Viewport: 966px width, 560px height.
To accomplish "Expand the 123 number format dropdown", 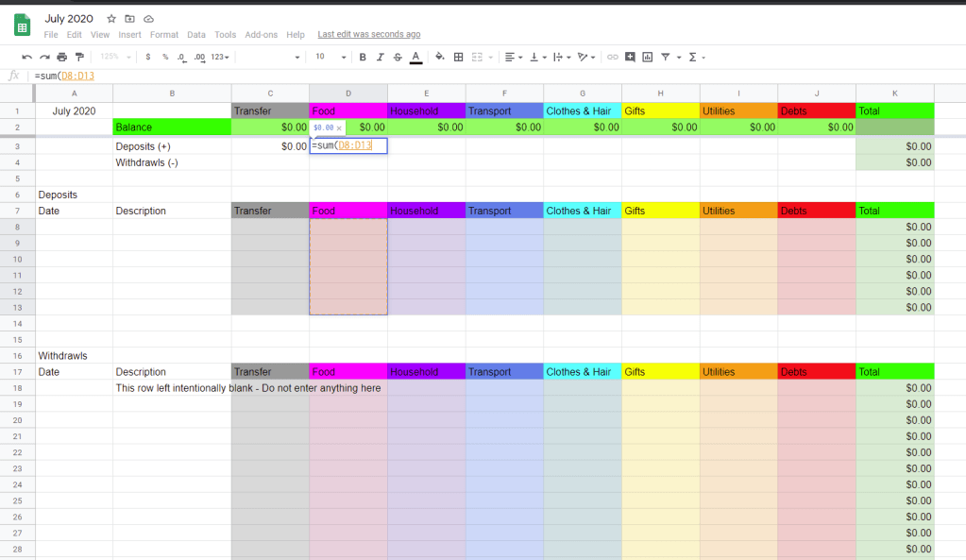I will coord(219,58).
